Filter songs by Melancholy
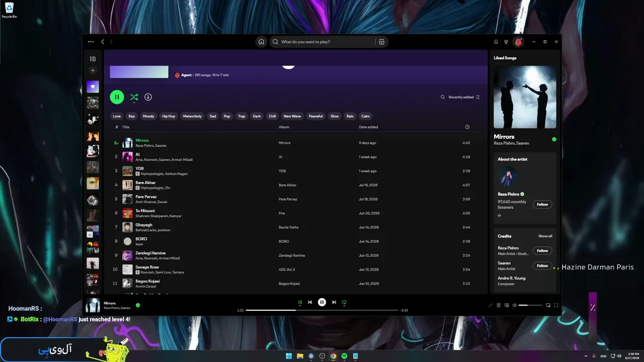644x362 pixels. (192, 116)
